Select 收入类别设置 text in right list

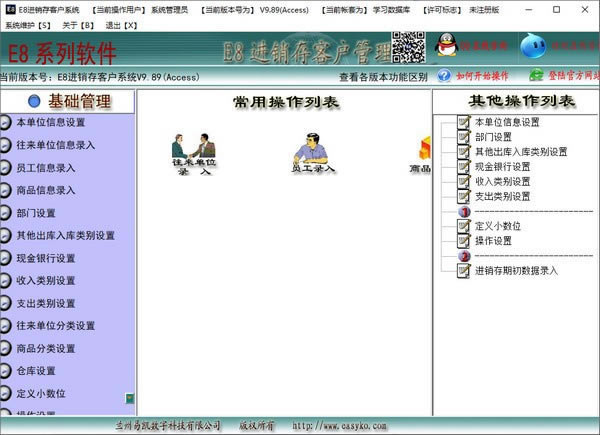502,182
